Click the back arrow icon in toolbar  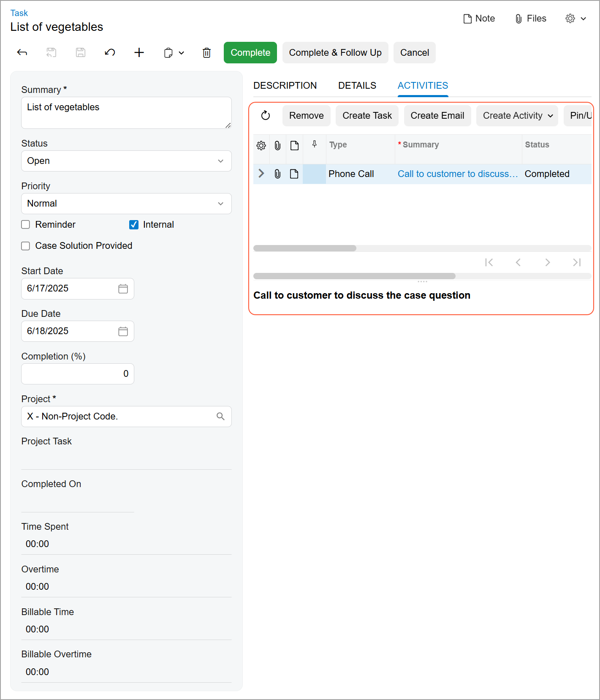22,52
